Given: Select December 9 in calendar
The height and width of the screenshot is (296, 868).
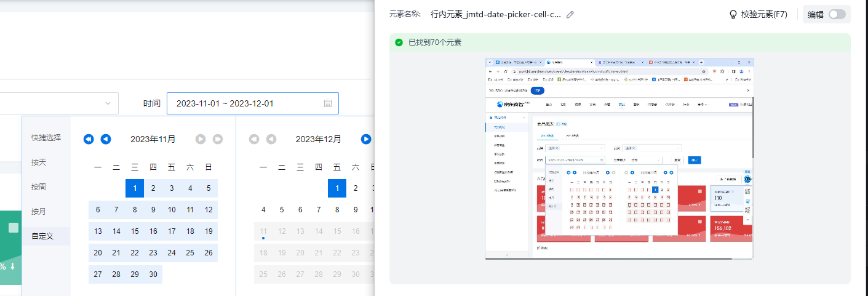Looking at the screenshot, I should coord(356,210).
